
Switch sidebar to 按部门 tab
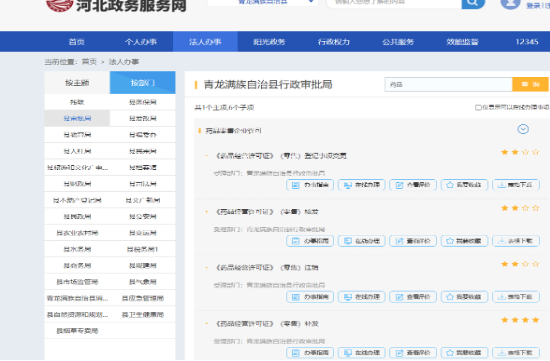pos(142,83)
